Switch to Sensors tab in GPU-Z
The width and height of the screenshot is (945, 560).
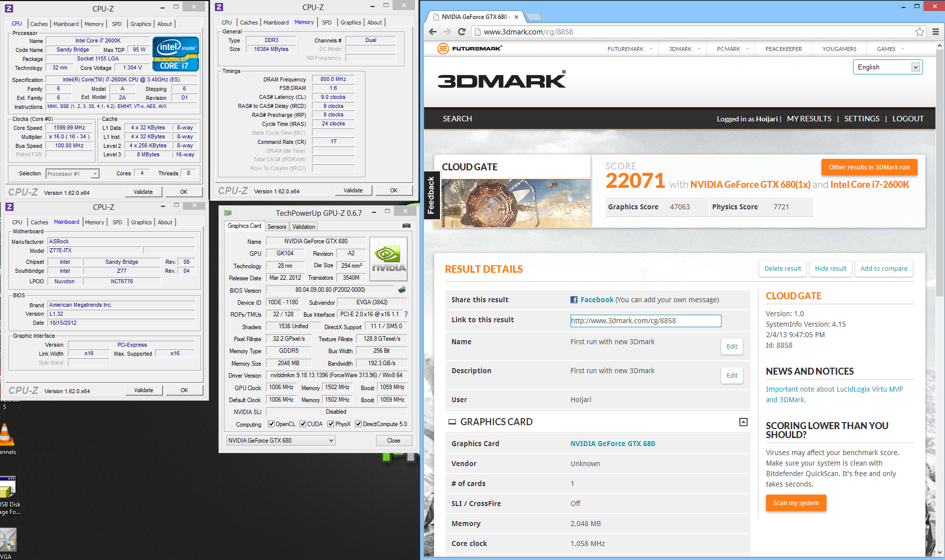point(276,227)
